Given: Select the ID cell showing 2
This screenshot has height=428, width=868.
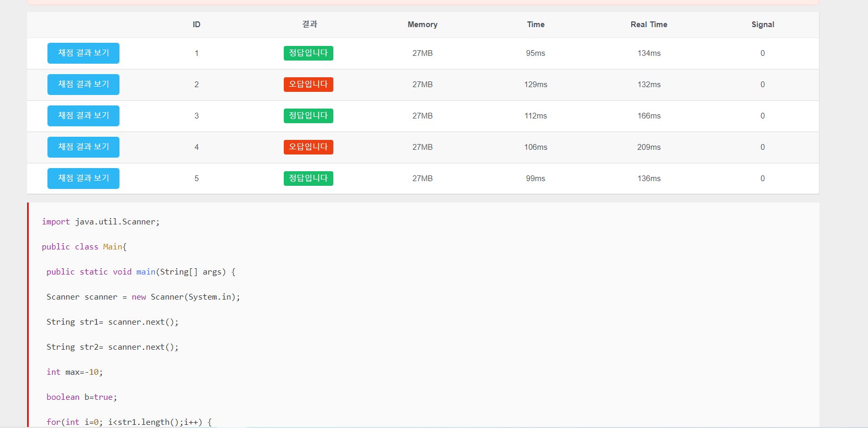Looking at the screenshot, I should [197, 85].
